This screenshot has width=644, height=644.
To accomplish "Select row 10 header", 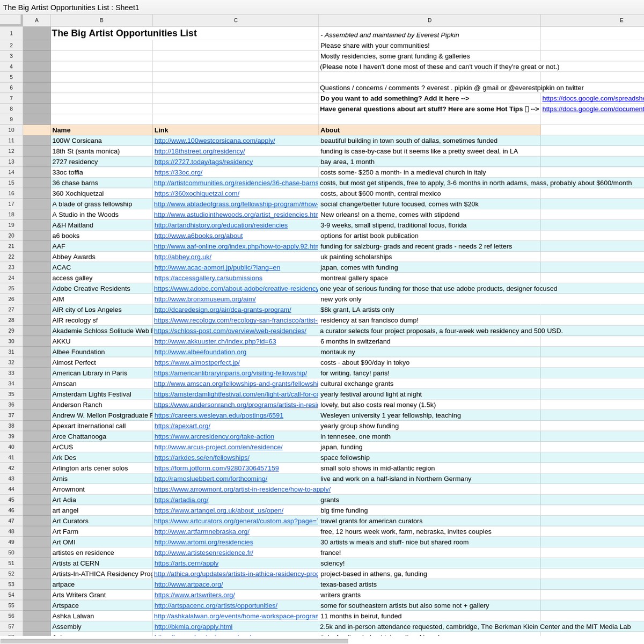I will tap(11, 130).
